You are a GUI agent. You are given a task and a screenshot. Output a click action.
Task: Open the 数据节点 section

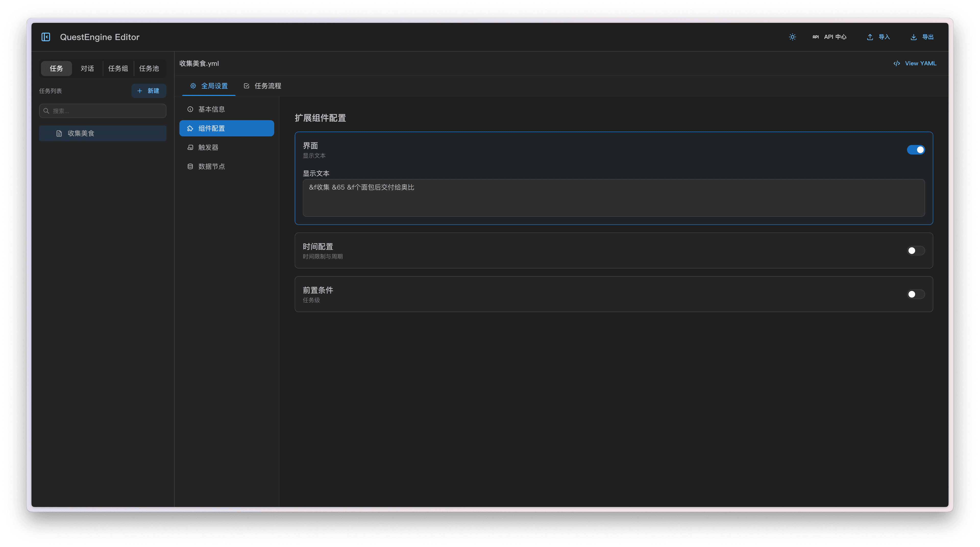click(212, 167)
